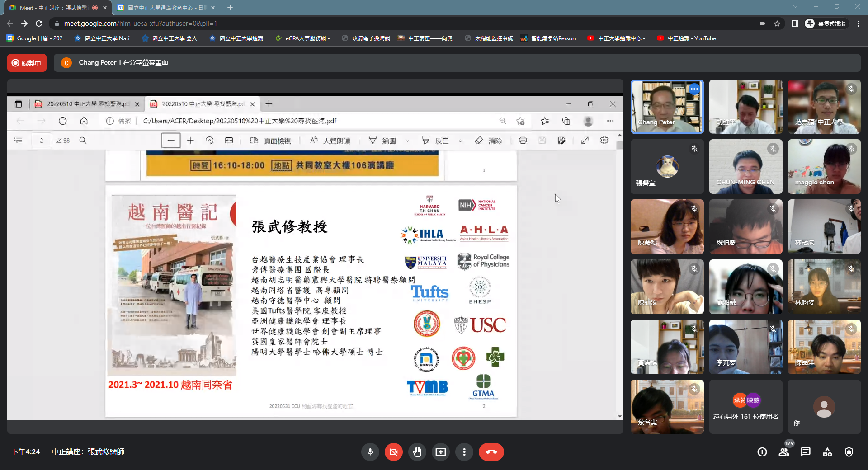868x470 pixels.
Task: Turn your camera on in Meet
Action: [x=394, y=452]
